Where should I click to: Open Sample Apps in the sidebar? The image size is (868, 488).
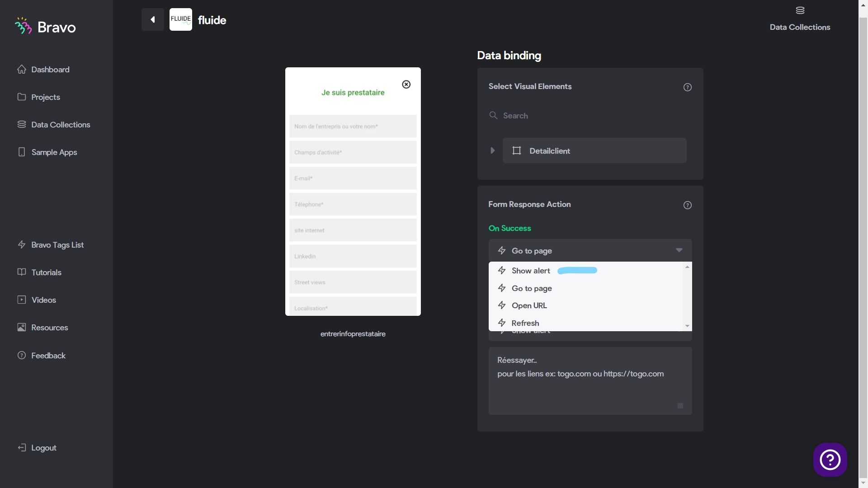(x=47, y=152)
